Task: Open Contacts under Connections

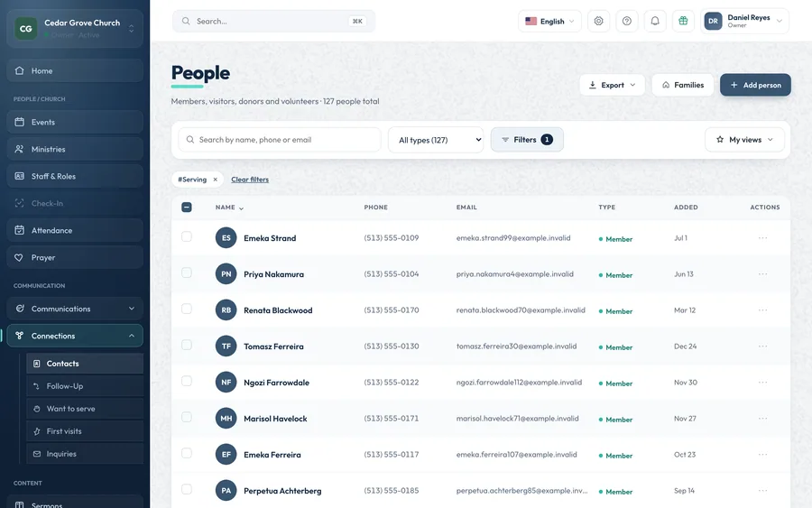Action: (85, 364)
